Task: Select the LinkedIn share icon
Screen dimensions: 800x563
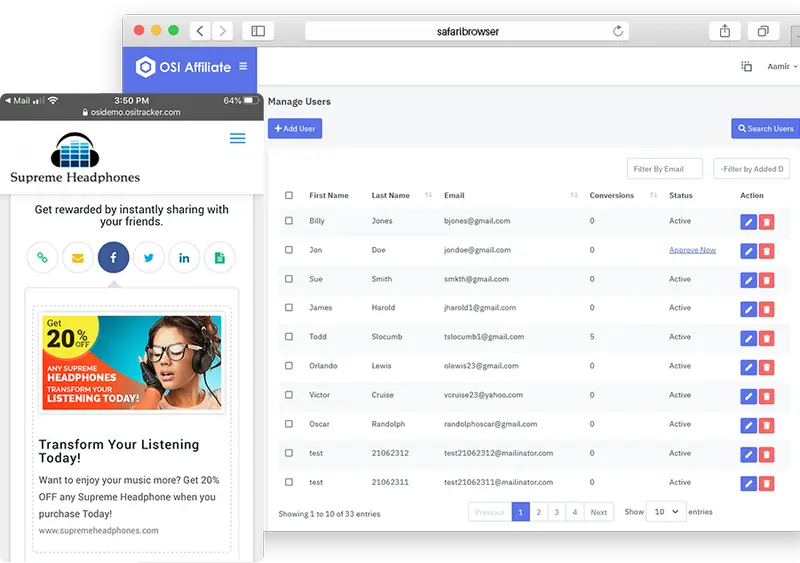Action: 184,258
